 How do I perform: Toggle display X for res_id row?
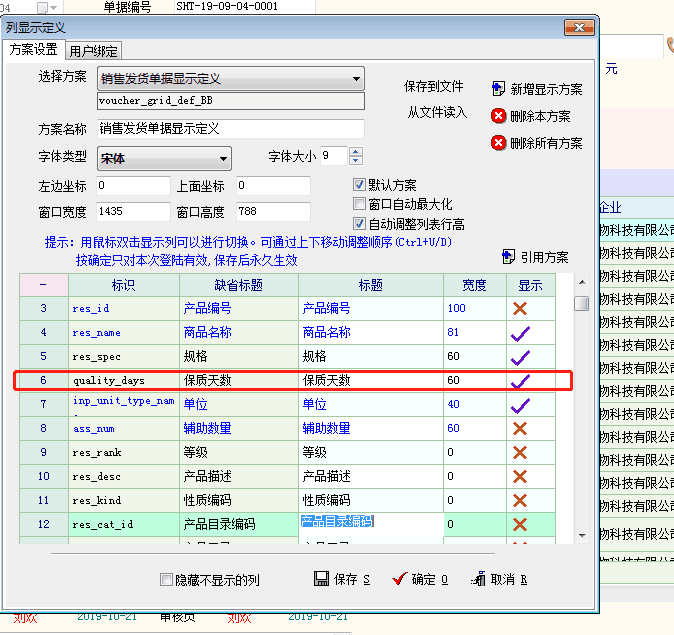519,308
